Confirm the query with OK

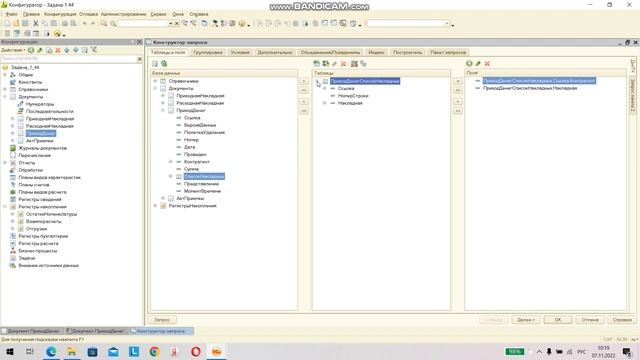[x=558, y=320]
